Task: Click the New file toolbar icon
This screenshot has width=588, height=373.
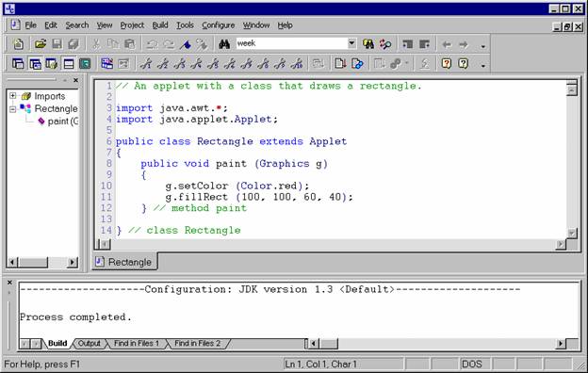Action: click(x=18, y=44)
